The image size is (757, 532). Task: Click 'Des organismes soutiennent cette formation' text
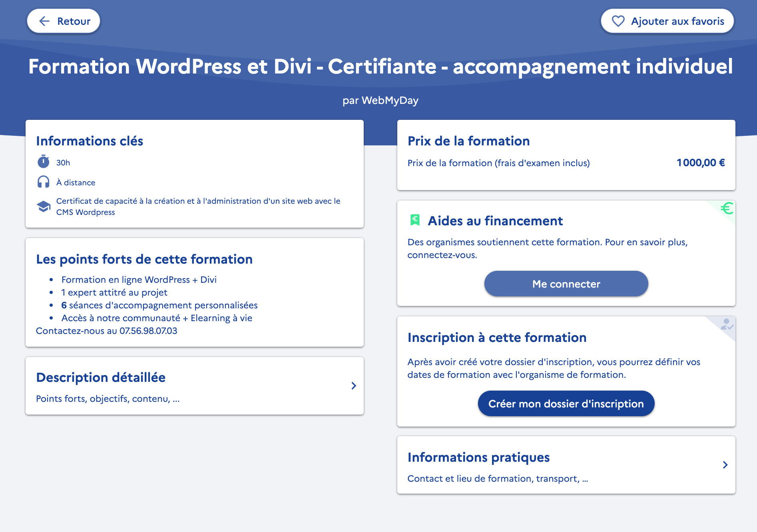(x=548, y=248)
